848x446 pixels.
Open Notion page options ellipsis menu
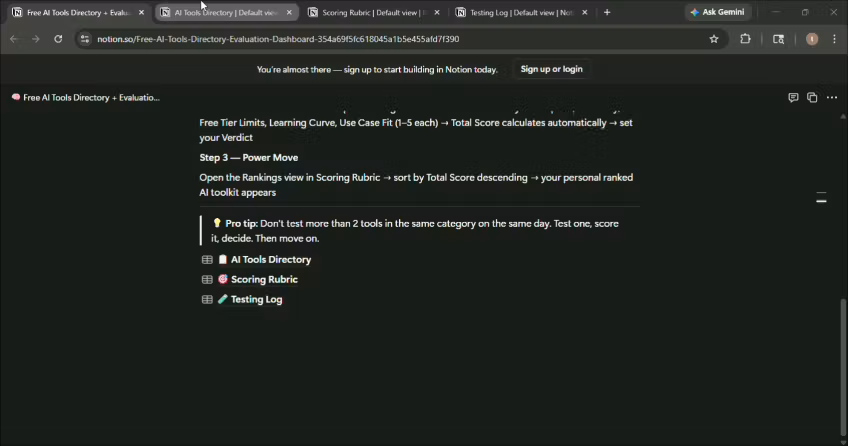click(x=832, y=98)
